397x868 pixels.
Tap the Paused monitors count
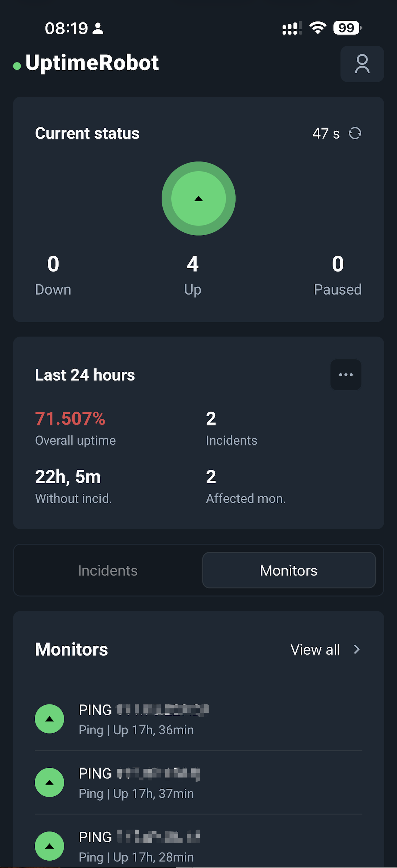tap(338, 264)
